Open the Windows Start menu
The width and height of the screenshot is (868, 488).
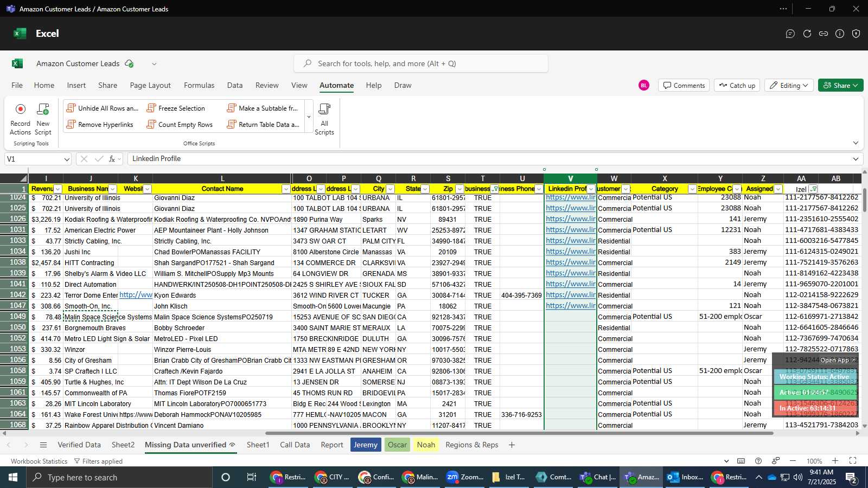(13, 477)
